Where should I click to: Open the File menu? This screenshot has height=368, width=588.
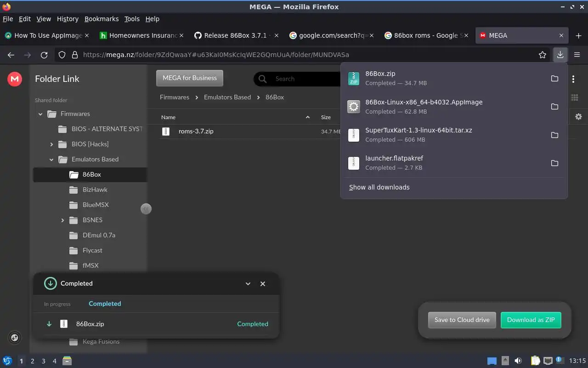point(8,19)
